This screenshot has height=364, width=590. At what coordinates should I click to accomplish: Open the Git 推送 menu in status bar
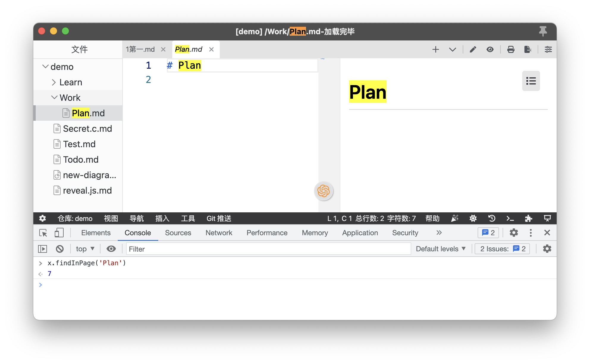[219, 219]
